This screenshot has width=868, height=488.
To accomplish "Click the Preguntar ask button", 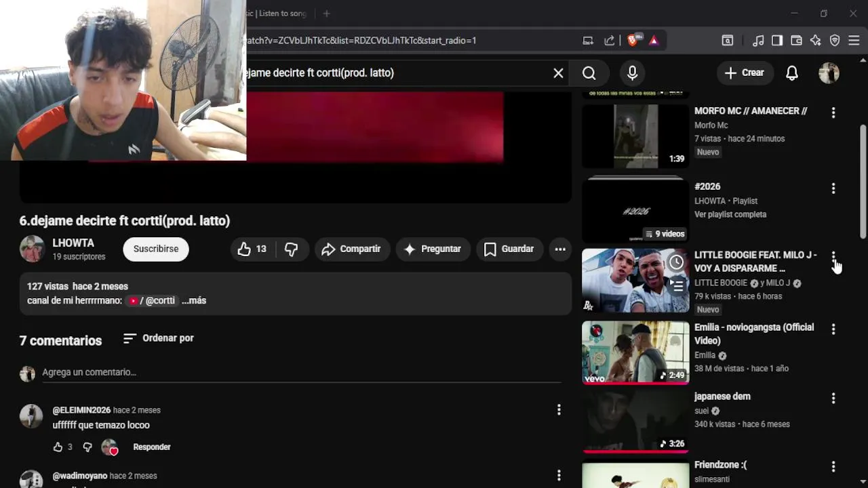I will (x=433, y=249).
